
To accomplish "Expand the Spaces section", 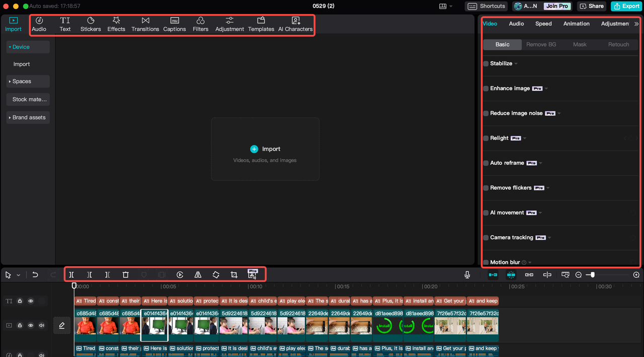I will pyautogui.click(x=28, y=81).
